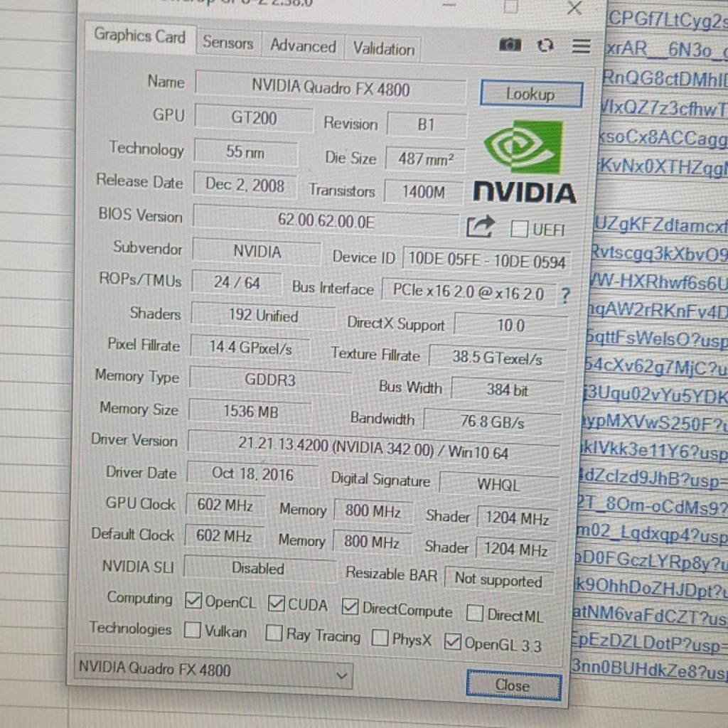Click the DirectX Support field 10.0
This screenshot has height=728, width=728.
click(x=510, y=325)
